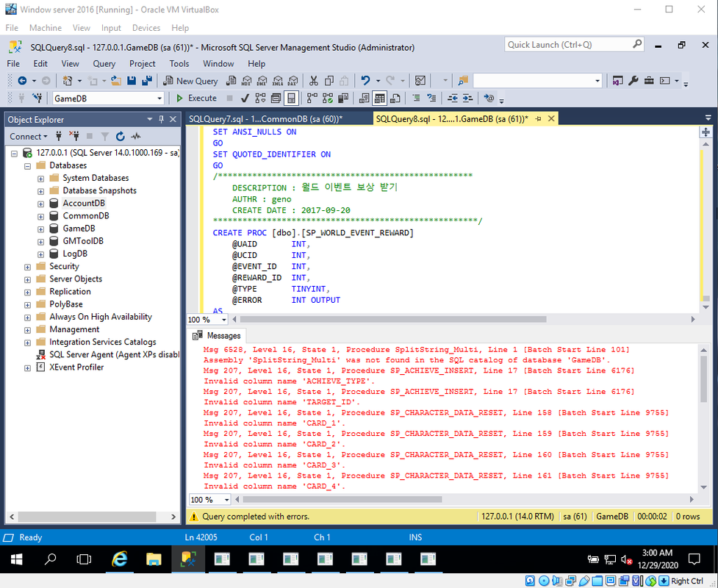Open the GameDB database dropdown
Image resolution: width=718 pixels, height=588 pixels.
(159, 98)
